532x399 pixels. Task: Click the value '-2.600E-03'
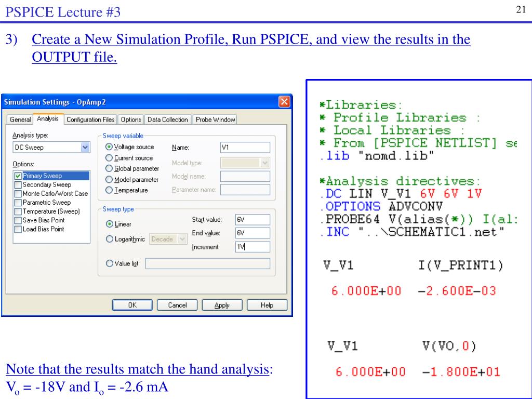pos(457,291)
